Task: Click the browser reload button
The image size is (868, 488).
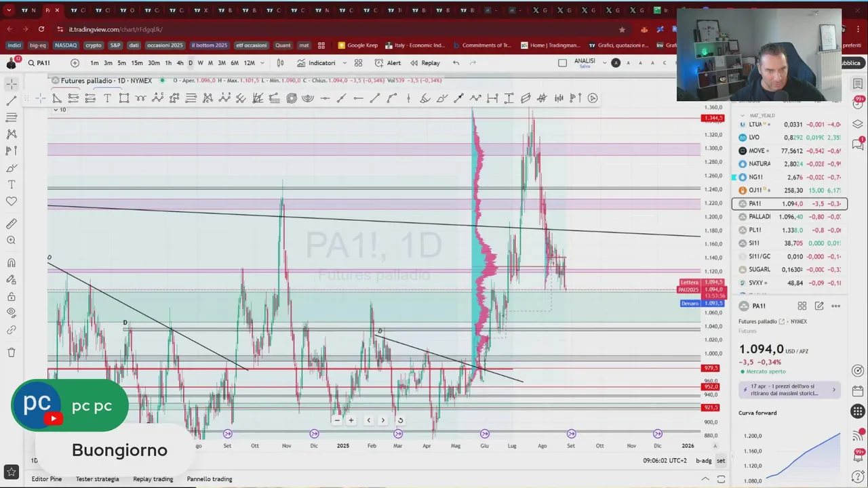Action: pos(41,29)
